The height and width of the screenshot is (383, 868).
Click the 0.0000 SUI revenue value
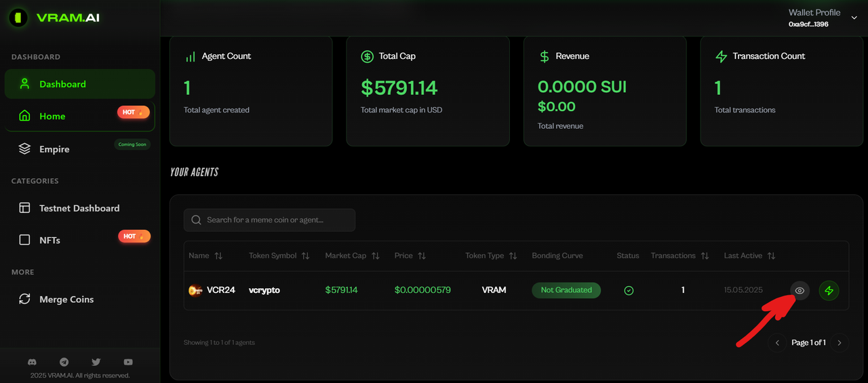[x=582, y=87]
